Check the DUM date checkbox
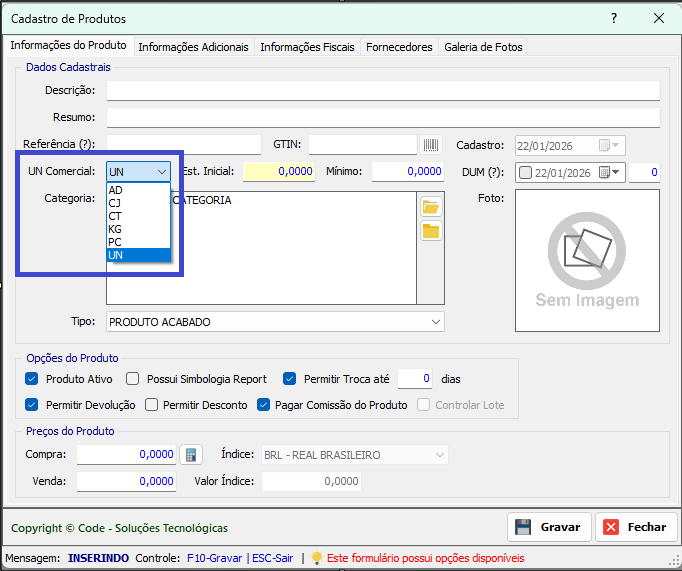This screenshot has width=682, height=571. pos(525,173)
